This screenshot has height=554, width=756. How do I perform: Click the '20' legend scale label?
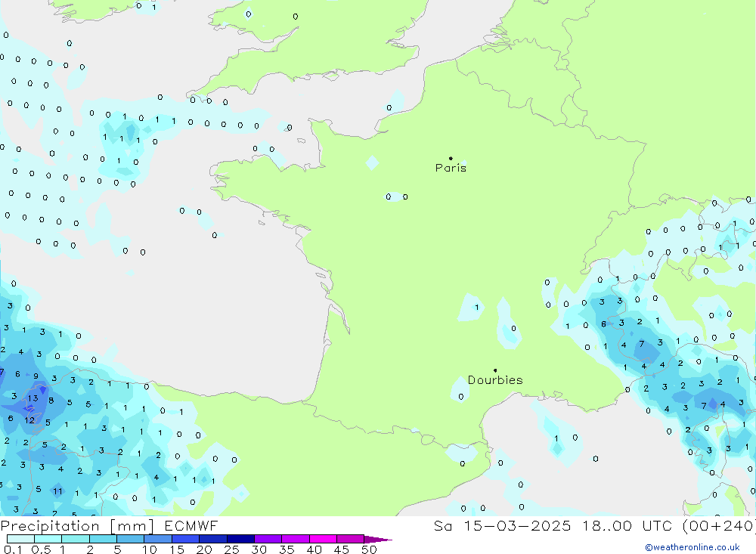(x=204, y=549)
